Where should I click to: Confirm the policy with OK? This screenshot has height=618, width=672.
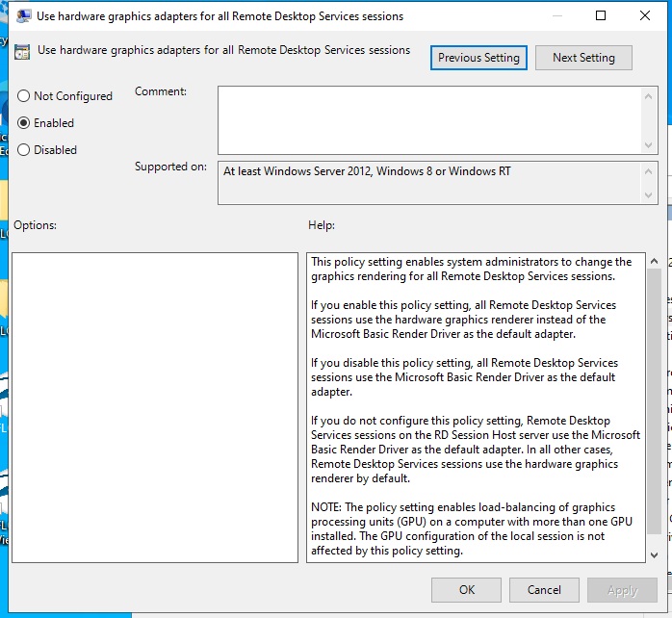point(466,590)
